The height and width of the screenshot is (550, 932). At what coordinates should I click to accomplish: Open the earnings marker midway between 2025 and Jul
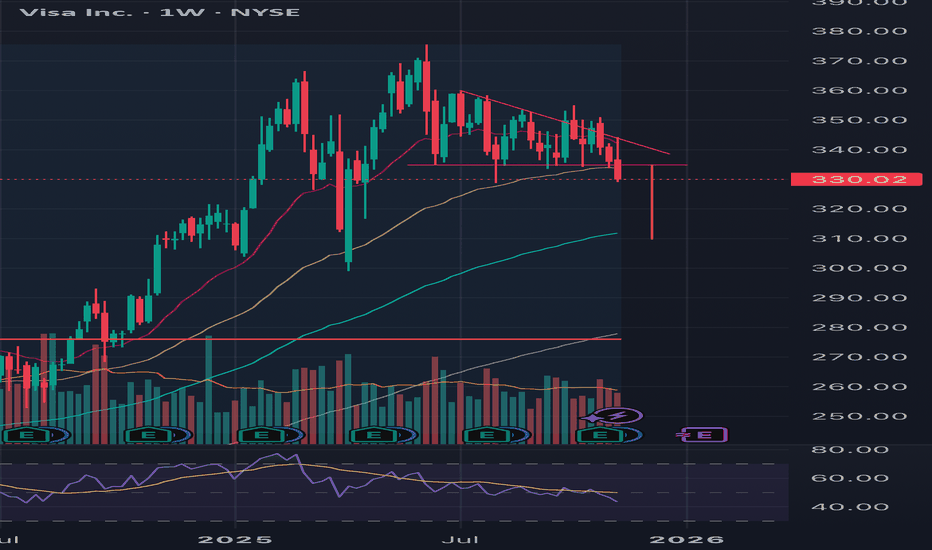click(374, 436)
